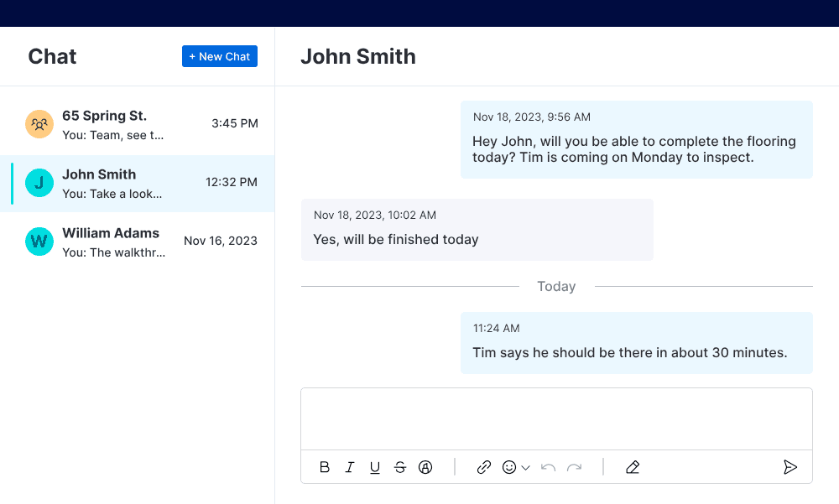The height and width of the screenshot is (504, 839).
Task: Insert a hyperlink into the message
Action: (484, 467)
